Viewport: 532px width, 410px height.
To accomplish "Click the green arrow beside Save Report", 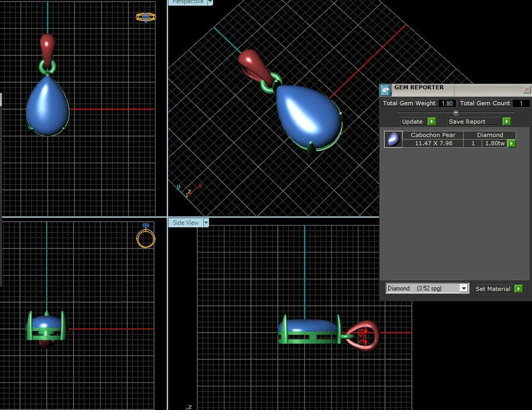I will [507, 121].
